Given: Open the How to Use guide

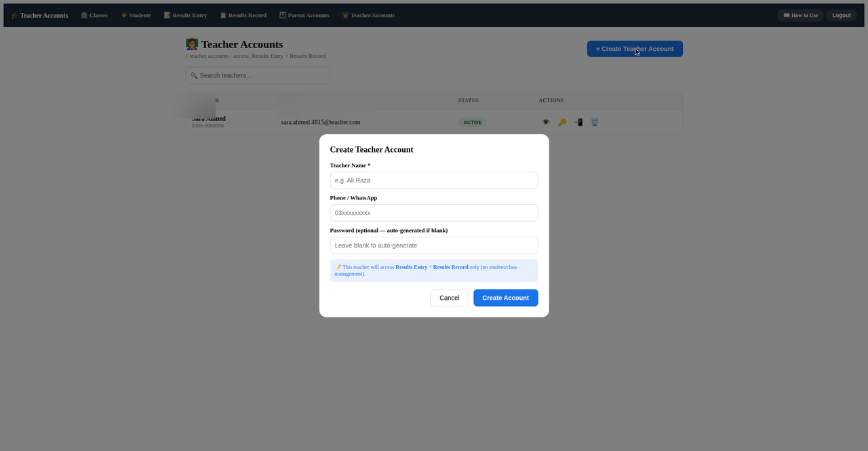Looking at the screenshot, I should coord(800,15).
